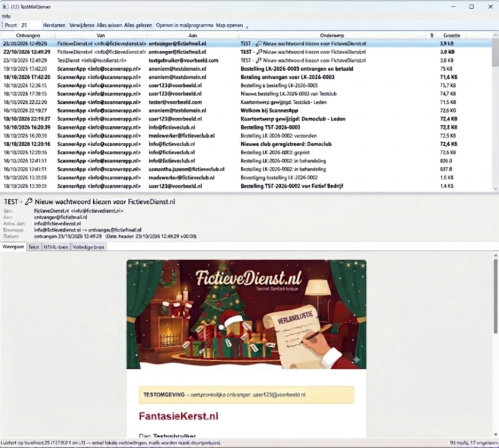Select mail 'Nieuwe bestelling LK-2026-0003 van Testclub'
The height and width of the screenshot is (448, 499).
(x=246, y=94)
